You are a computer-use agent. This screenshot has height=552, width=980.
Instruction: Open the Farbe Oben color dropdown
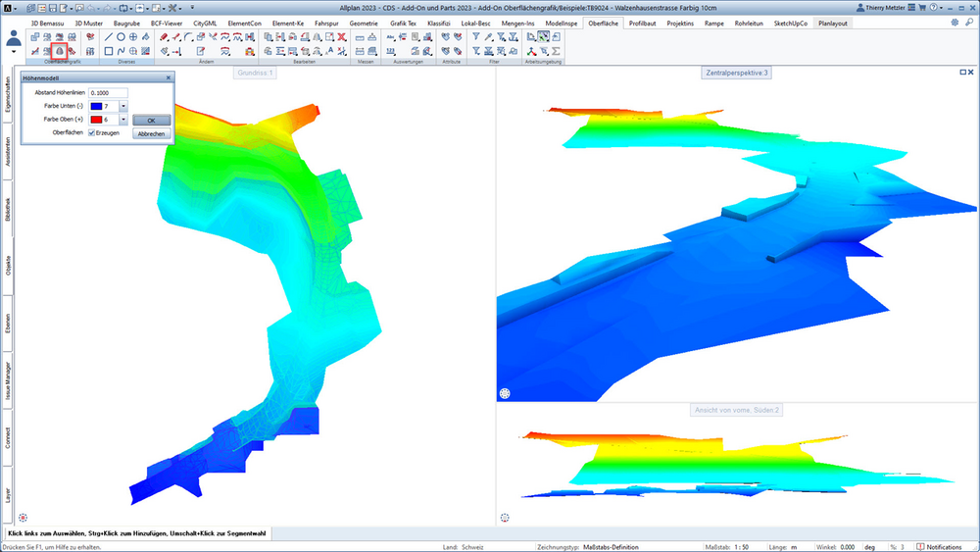click(x=123, y=120)
